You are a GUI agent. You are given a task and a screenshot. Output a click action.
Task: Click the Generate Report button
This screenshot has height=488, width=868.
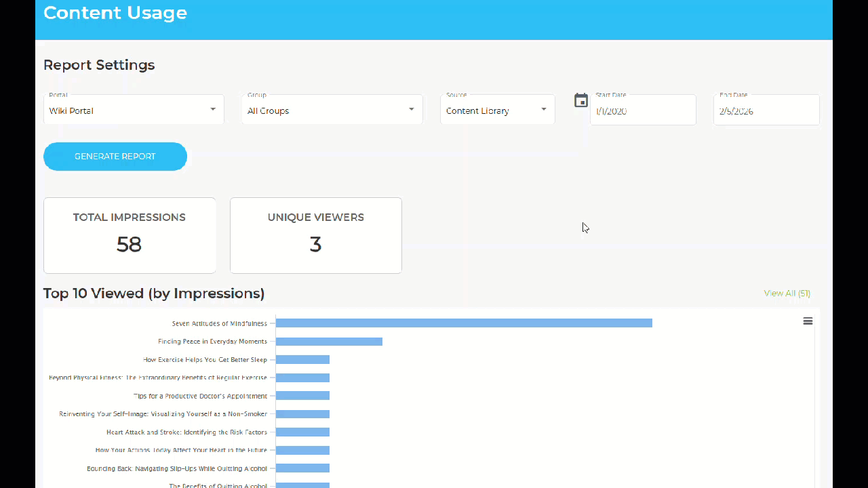point(115,157)
